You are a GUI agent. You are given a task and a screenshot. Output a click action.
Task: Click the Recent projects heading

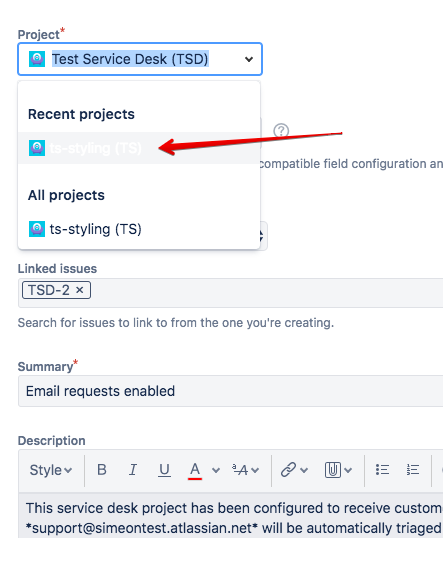coord(81,114)
